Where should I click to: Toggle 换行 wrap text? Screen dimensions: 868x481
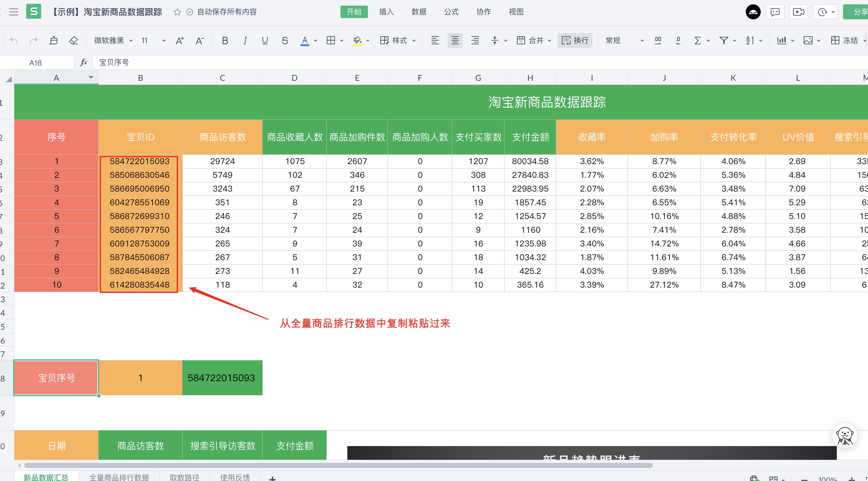click(x=575, y=41)
